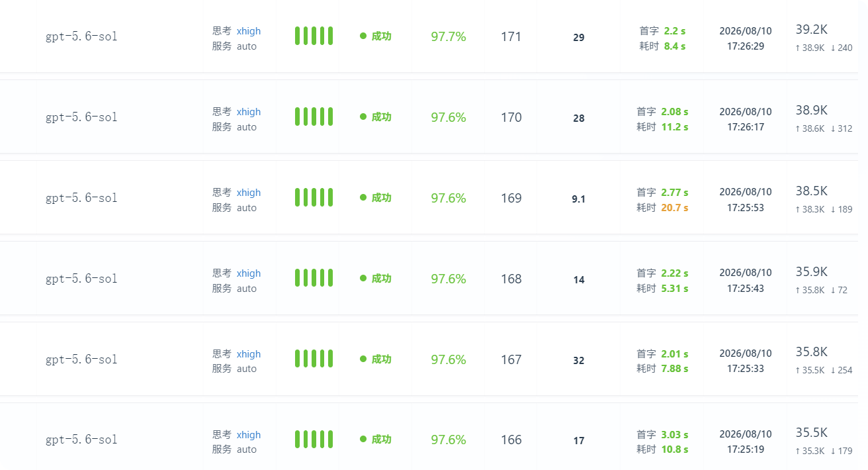Click the 38.9K token total

coord(812,110)
